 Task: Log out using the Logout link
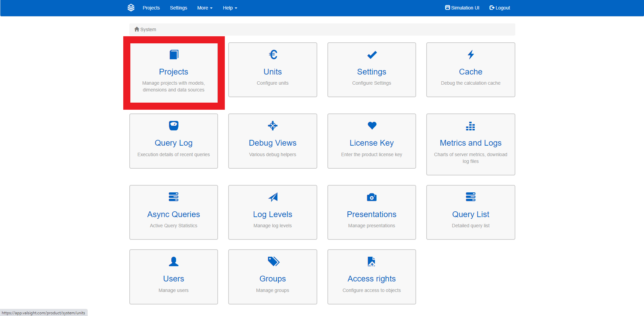pyautogui.click(x=500, y=8)
